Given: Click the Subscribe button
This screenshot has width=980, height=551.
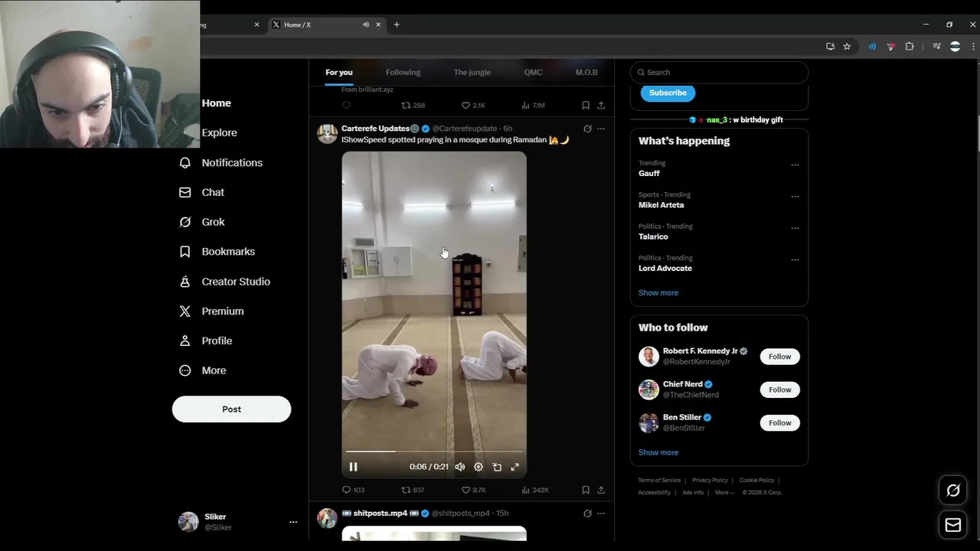Looking at the screenshot, I should (x=668, y=93).
